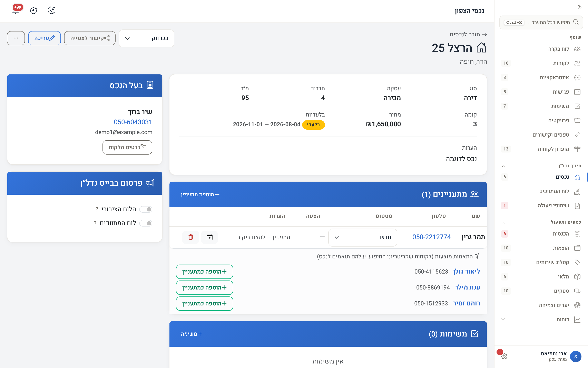Click the קישור לצפייה share button
This screenshot has height=368, width=588.
click(90, 38)
